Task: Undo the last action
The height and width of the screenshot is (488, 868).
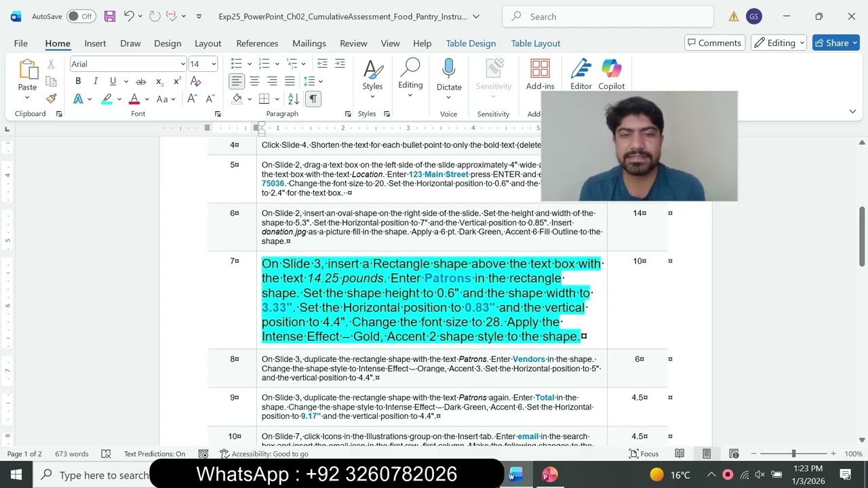Action: click(129, 16)
